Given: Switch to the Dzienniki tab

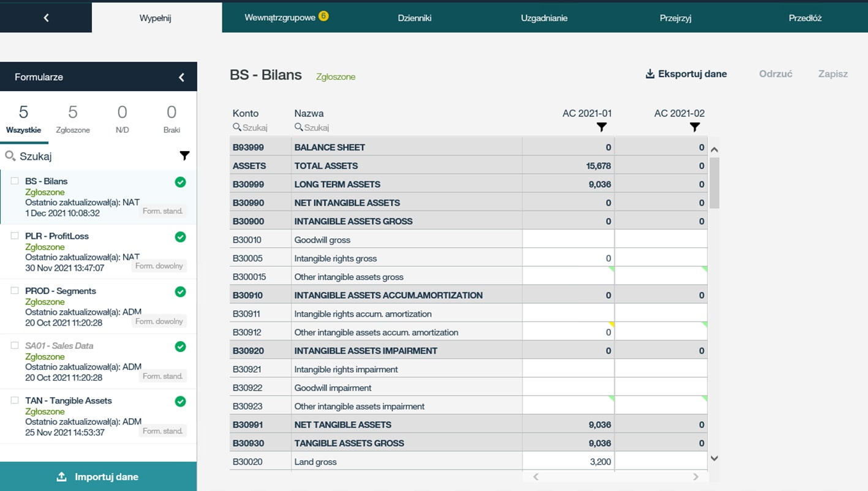Looking at the screenshot, I should coord(415,18).
